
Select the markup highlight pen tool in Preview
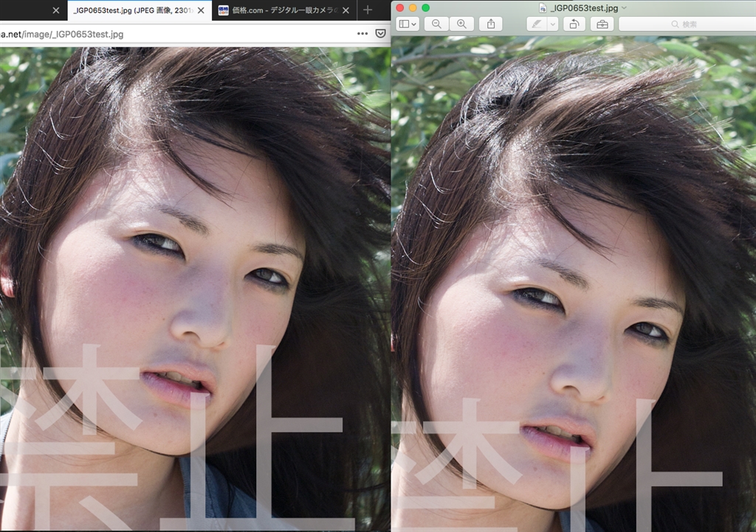(537, 24)
